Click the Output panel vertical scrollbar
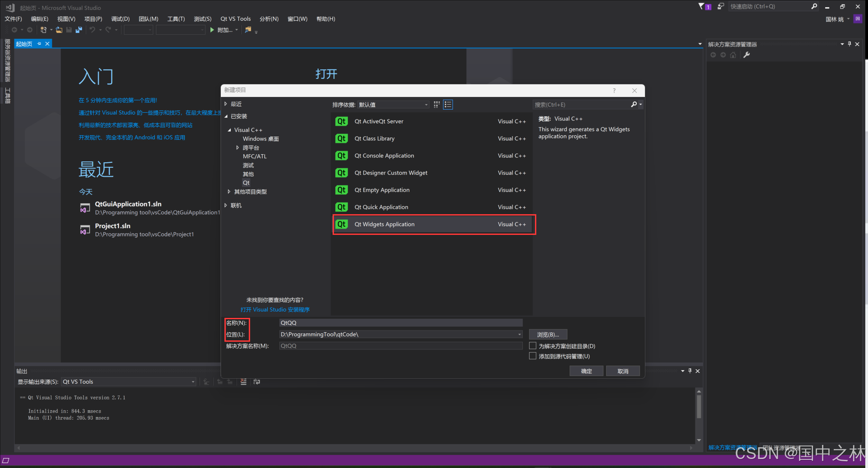Image resolution: width=868 pixels, height=468 pixels. click(x=699, y=416)
